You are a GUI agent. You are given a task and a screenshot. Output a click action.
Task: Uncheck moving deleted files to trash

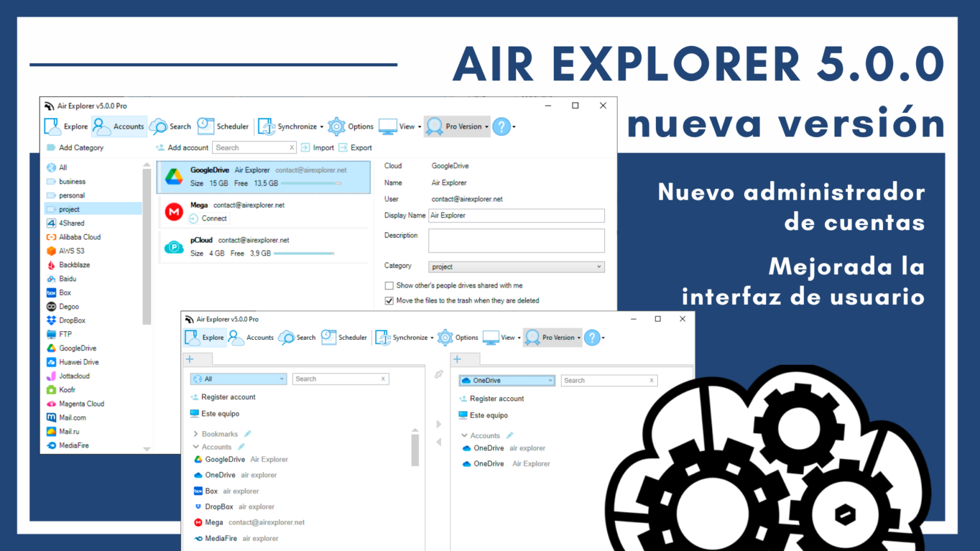(x=389, y=300)
